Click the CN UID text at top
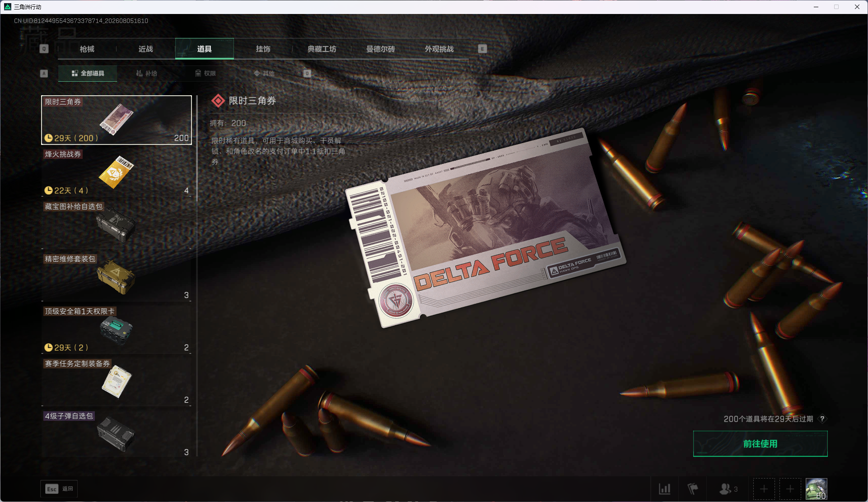The width and height of the screenshot is (868, 502). pyautogui.click(x=81, y=21)
